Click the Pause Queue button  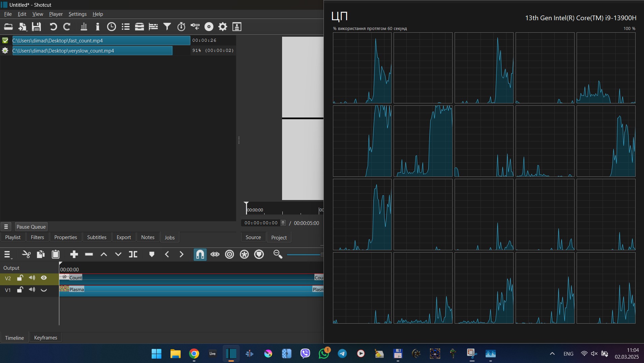point(31,226)
